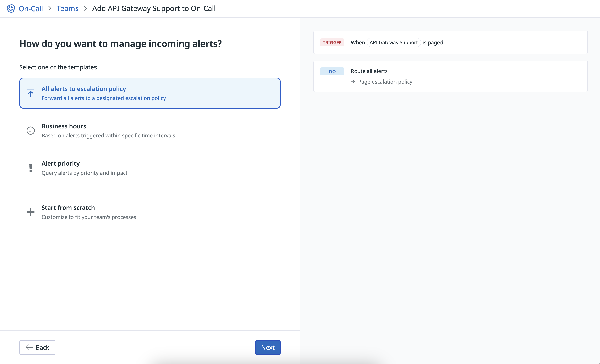Viewport: 600px width, 364px height.
Task: Click the upward arrow escalation icon
Action: 31,93
